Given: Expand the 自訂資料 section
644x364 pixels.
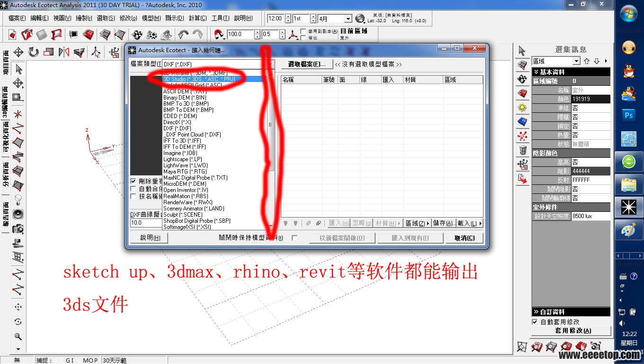Looking at the screenshot, I should (571, 312).
